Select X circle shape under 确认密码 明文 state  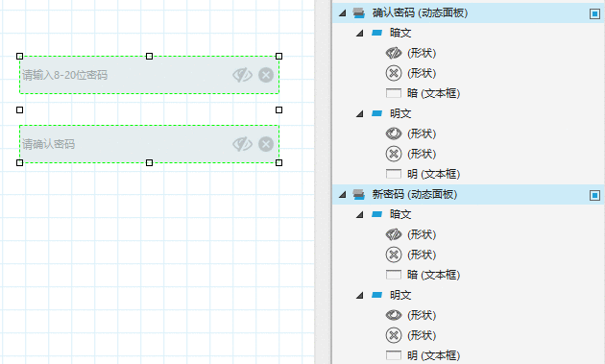[394, 154]
